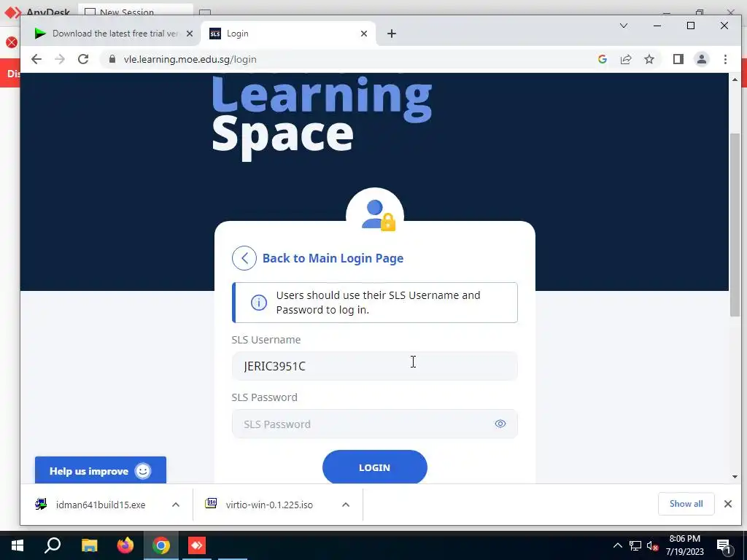Open AnyDesk from the taskbar
This screenshot has width=747, height=560.
197,545
